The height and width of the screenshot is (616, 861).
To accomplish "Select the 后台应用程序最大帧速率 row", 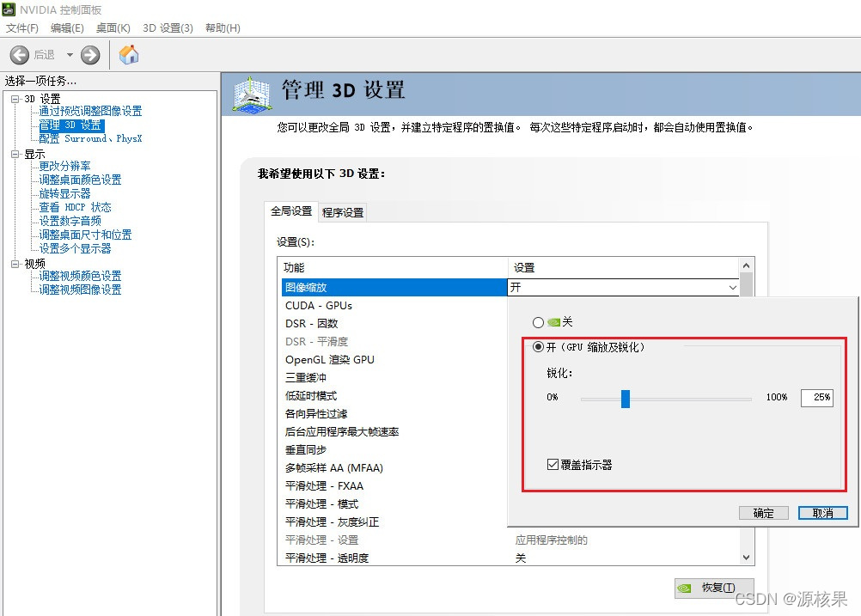I will click(394, 432).
